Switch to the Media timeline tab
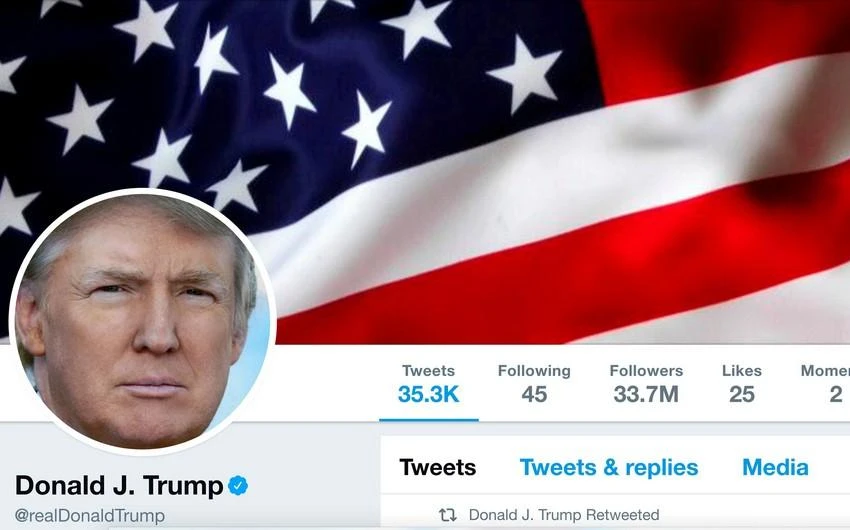This screenshot has height=530, width=850. (x=775, y=467)
